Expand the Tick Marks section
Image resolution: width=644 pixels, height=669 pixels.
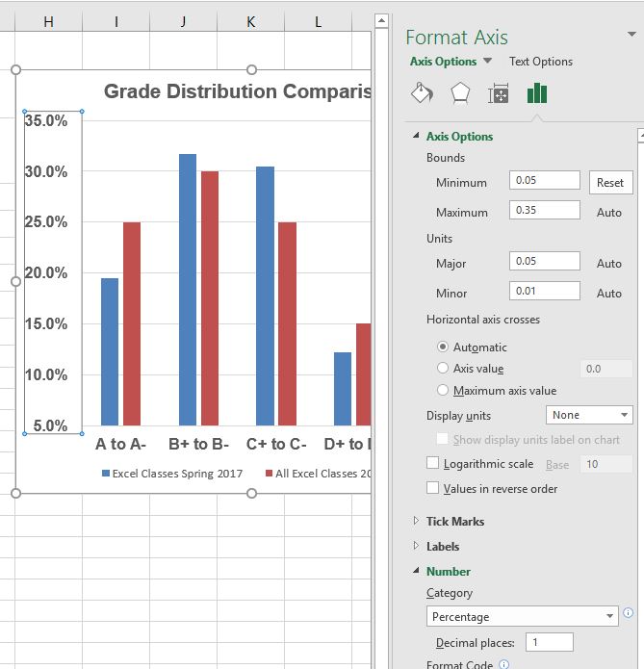[x=454, y=521]
